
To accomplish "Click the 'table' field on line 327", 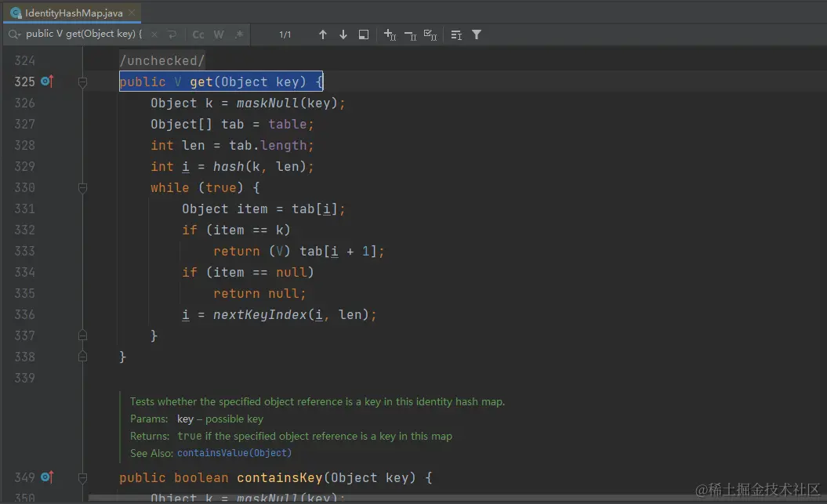I will pyautogui.click(x=288, y=124).
